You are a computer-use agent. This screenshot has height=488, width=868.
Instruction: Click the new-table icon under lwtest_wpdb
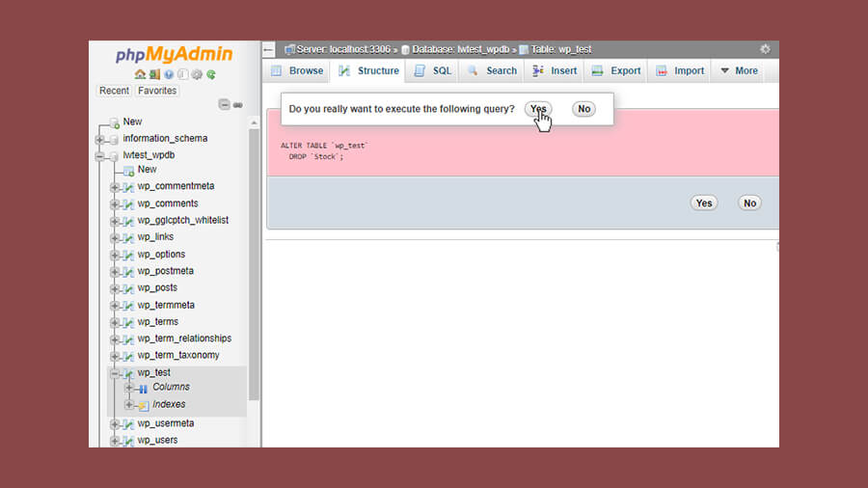tap(129, 171)
